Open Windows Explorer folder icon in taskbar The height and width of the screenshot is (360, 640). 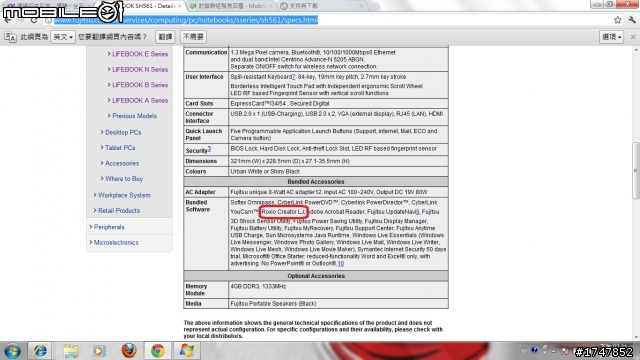coord(70,351)
